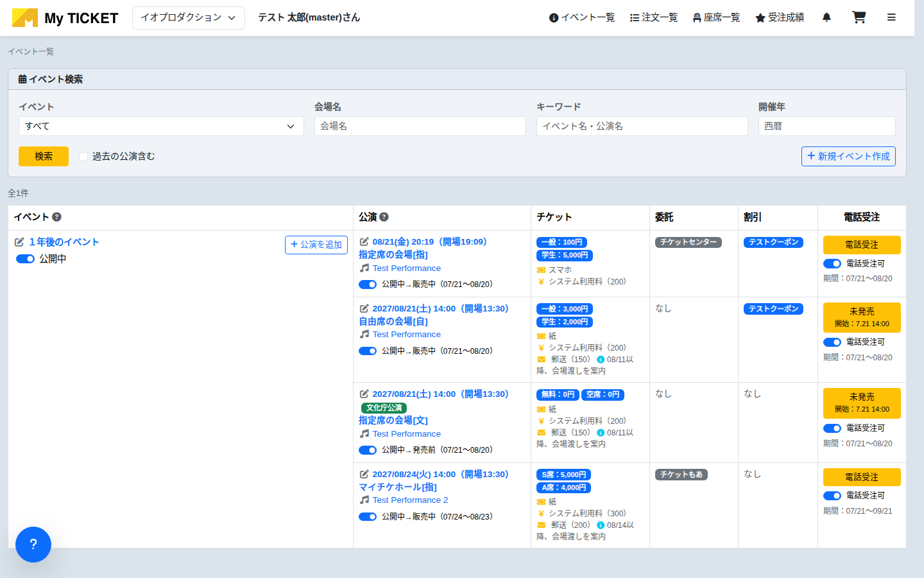Viewport: 924px width, 578px height.
Task: Click the help icon beside 公演 header
Action: click(384, 217)
